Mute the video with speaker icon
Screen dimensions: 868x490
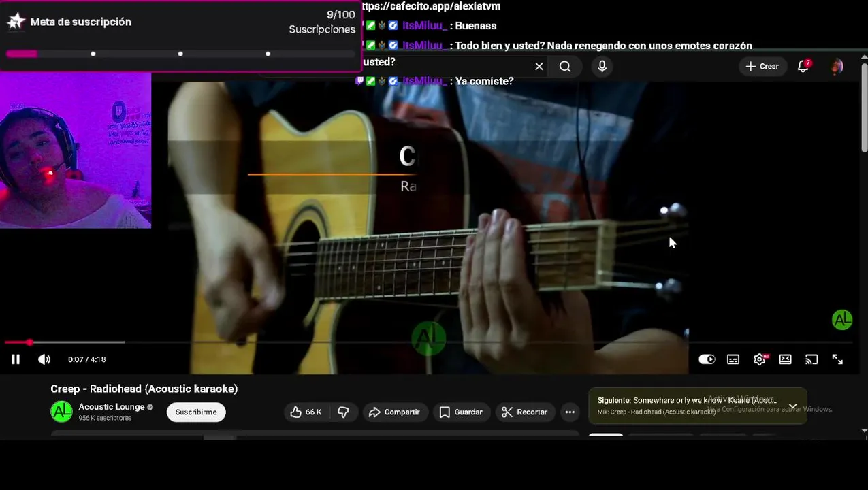pos(44,359)
